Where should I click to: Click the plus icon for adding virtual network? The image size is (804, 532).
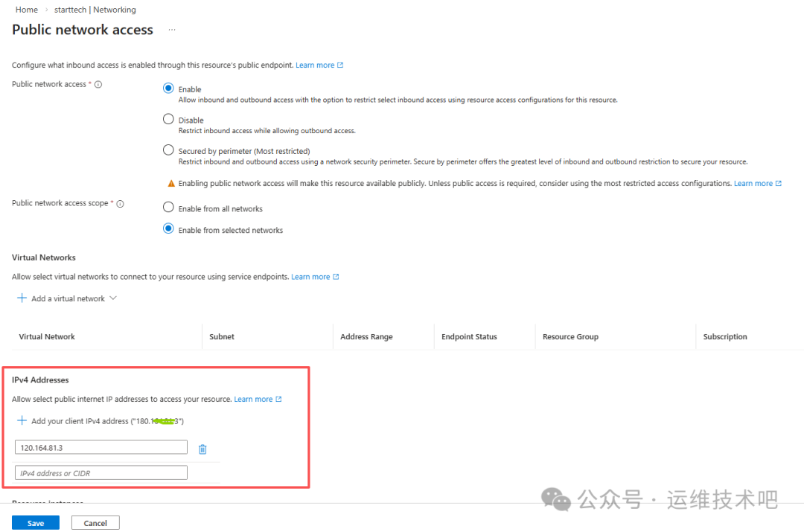[22, 298]
